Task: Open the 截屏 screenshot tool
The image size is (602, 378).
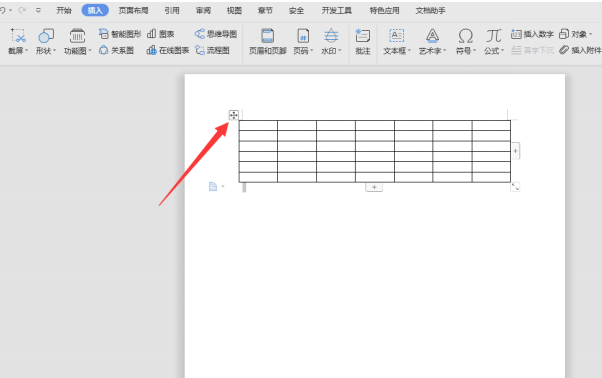Action: tap(18, 41)
